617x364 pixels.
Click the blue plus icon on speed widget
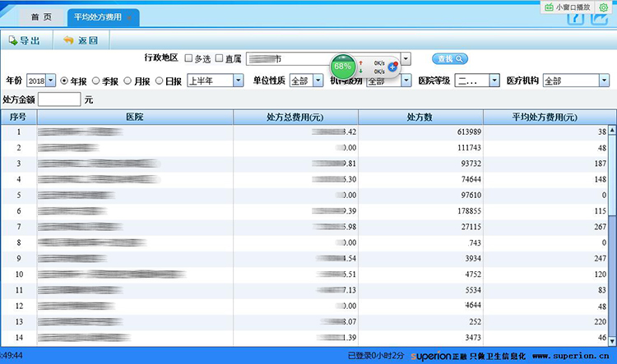tap(392, 67)
